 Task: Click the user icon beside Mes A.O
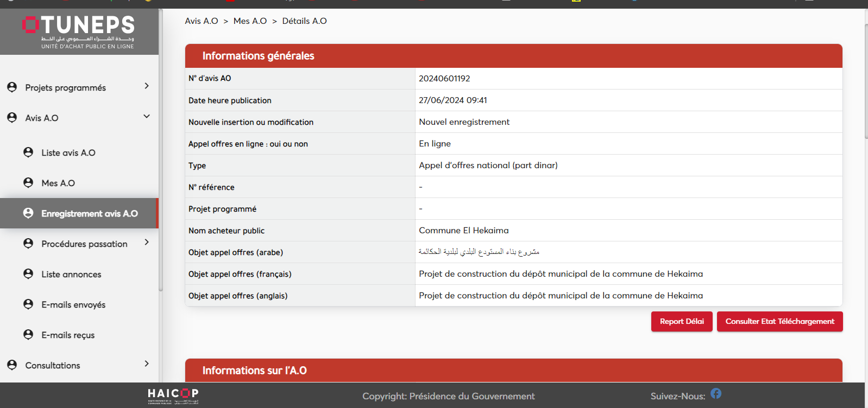28,182
